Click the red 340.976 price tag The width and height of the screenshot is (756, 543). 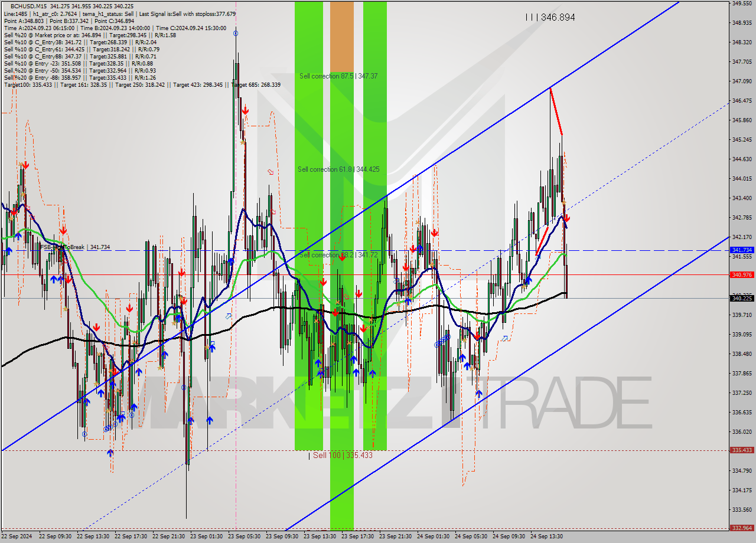pos(742,274)
